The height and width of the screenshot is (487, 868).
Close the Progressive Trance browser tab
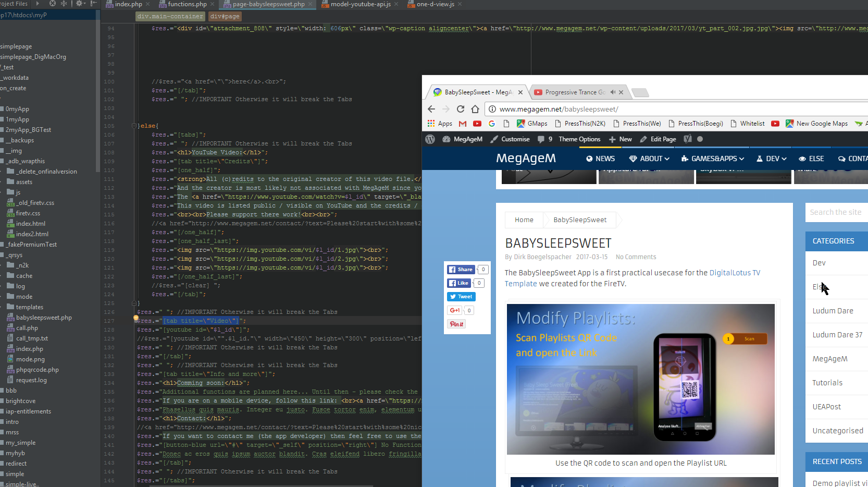pyautogui.click(x=621, y=92)
